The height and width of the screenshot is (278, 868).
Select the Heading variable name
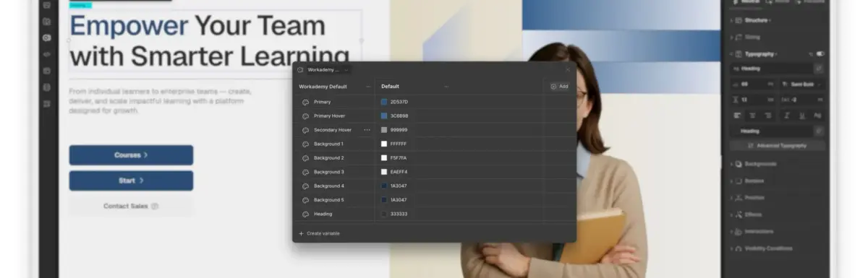click(323, 214)
